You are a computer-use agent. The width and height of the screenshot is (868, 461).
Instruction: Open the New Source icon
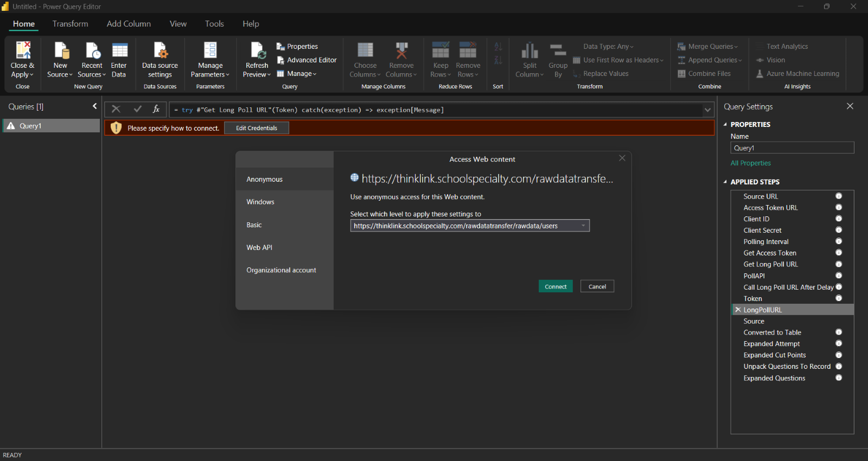[60, 50]
